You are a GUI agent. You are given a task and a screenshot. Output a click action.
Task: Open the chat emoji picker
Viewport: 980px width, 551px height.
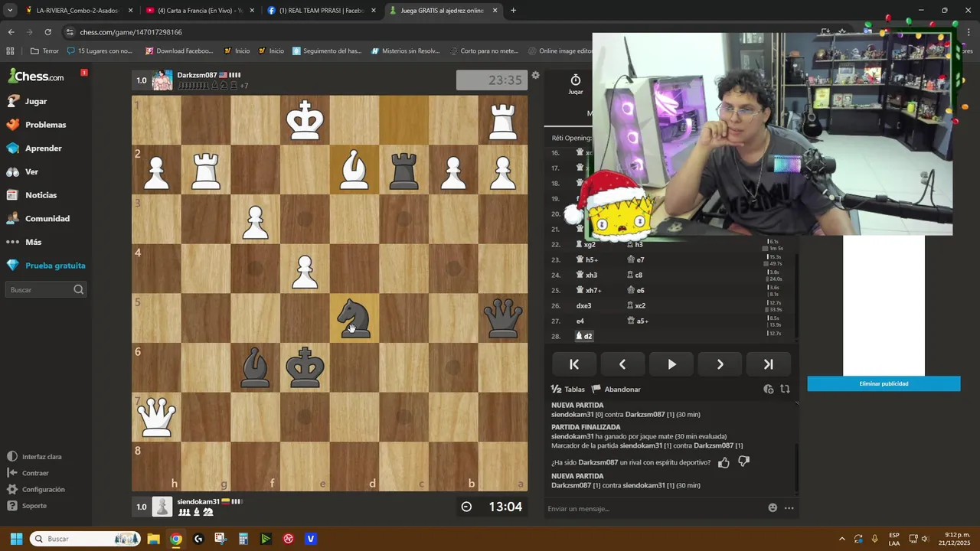(x=773, y=508)
